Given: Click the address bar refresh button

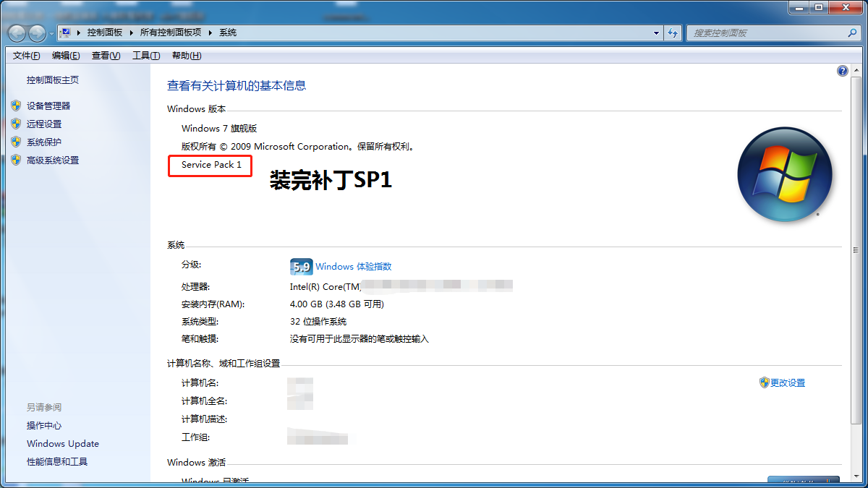Looking at the screenshot, I should click(673, 33).
